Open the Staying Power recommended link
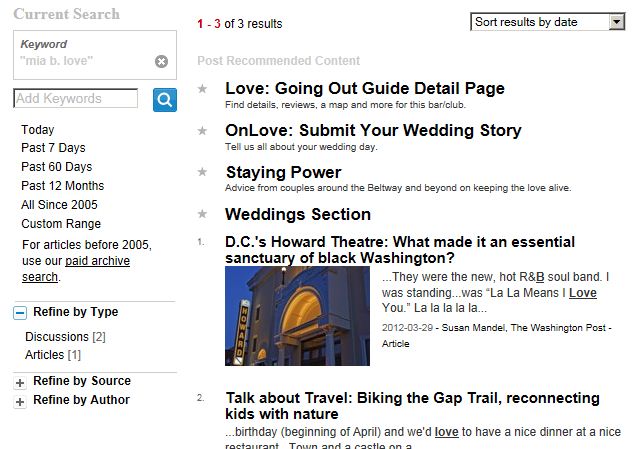Image resolution: width=635 pixels, height=449 pixels. (x=283, y=172)
